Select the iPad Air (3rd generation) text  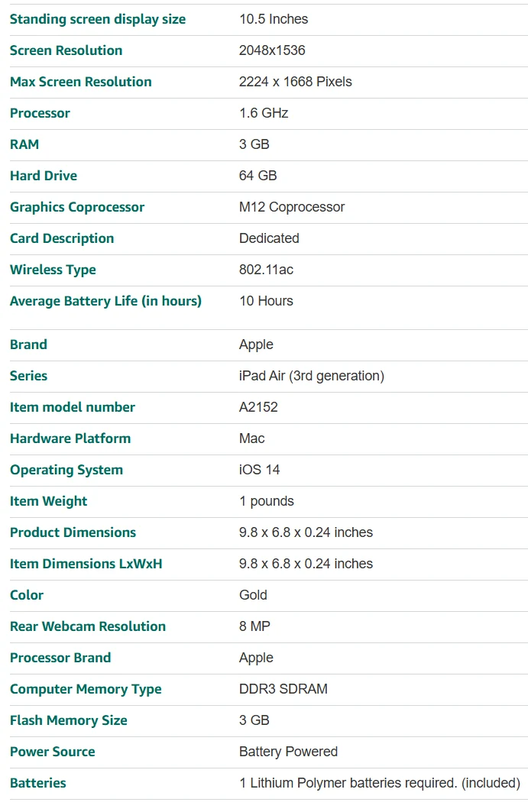click(x=312, y=376)
